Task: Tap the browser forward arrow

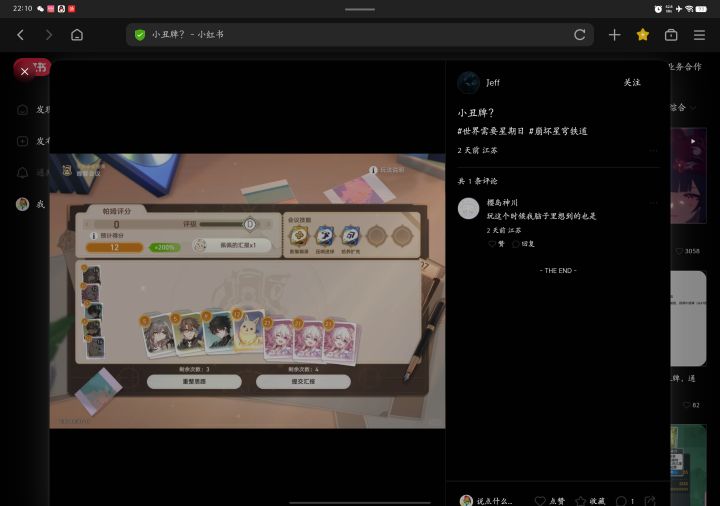Action: (49, 35)
